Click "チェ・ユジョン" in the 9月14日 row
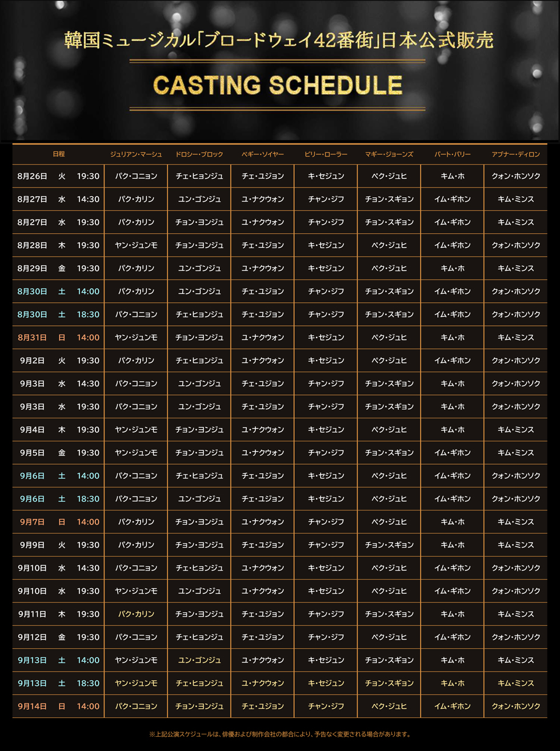560x751 pixels. pos(263,706)
